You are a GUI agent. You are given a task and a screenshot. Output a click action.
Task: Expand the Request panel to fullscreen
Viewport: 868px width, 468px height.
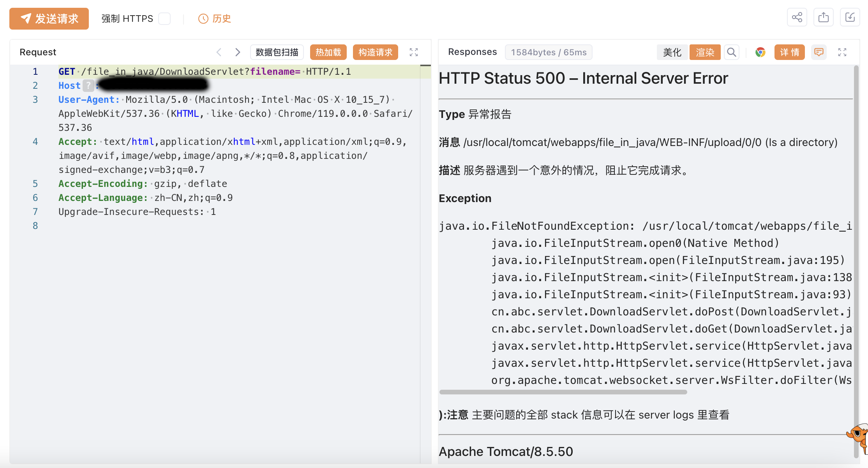coord(414,52)
